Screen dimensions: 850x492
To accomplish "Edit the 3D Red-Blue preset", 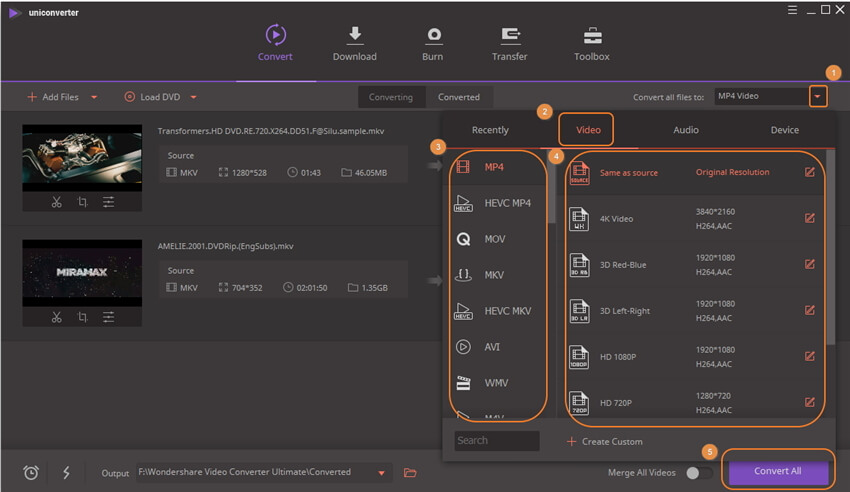I will pos(809,264).
